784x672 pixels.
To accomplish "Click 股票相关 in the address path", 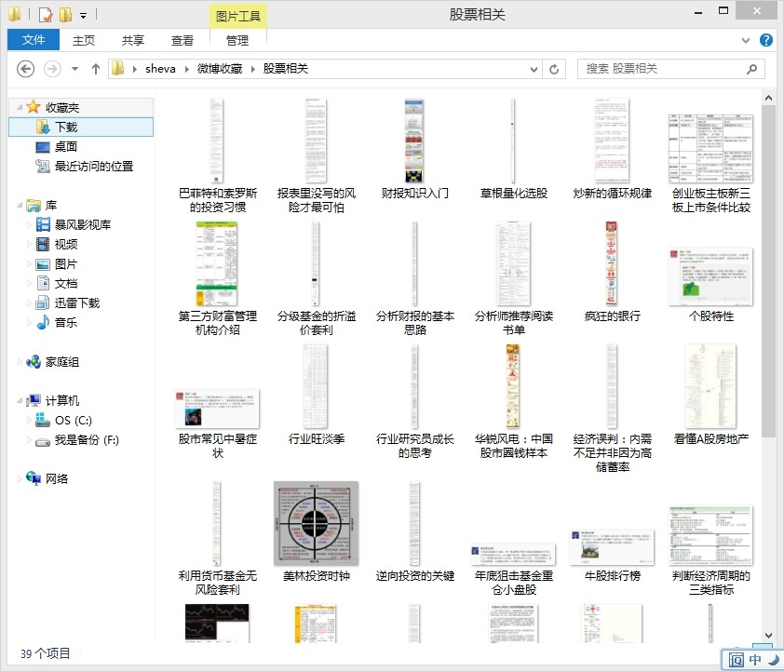I will click(286, 69).
